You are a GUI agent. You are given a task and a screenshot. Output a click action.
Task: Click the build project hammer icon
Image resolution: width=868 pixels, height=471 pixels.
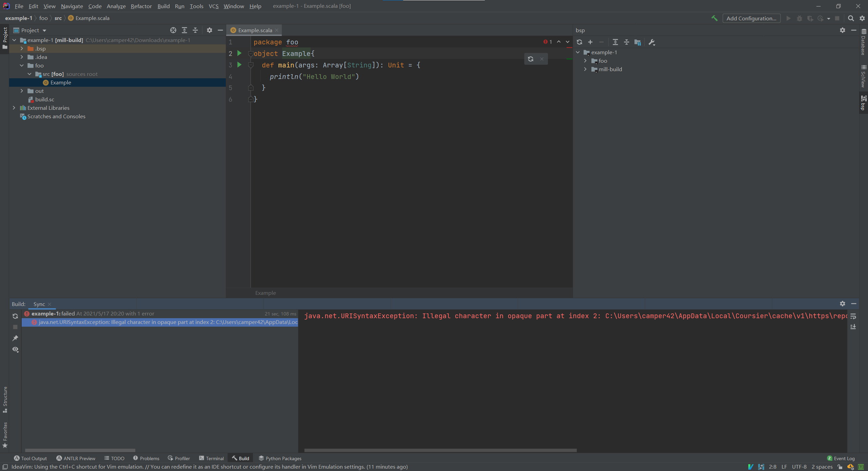click(x=714, y=18)
